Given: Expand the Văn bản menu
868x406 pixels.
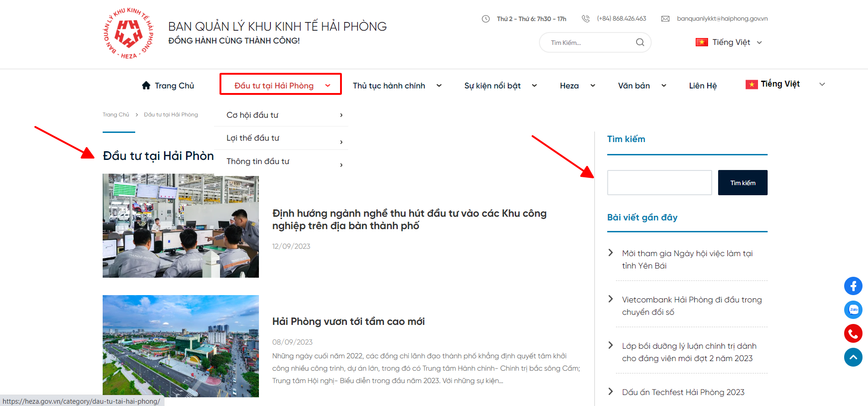Looking at the screenshot, I should 642,86.
